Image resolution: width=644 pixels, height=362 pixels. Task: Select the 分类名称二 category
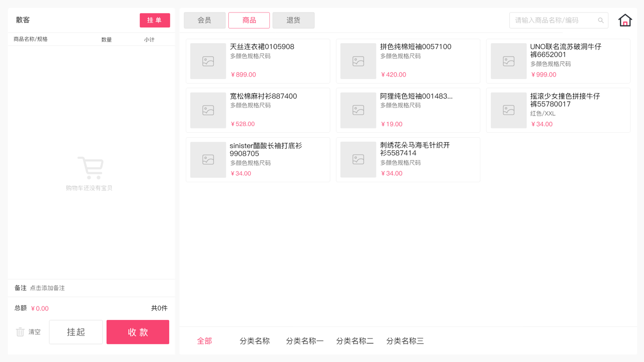tap(355, 341)
